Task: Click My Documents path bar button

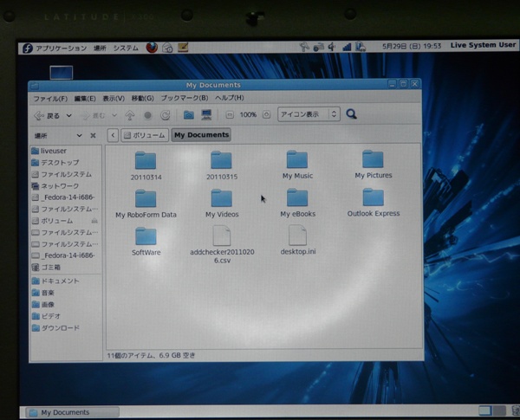Action: coord(201,135)
